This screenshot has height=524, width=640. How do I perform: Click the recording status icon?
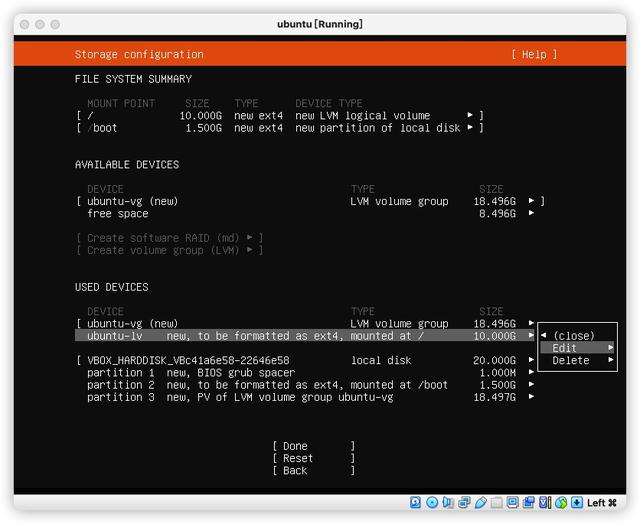[x=529, y=502]
